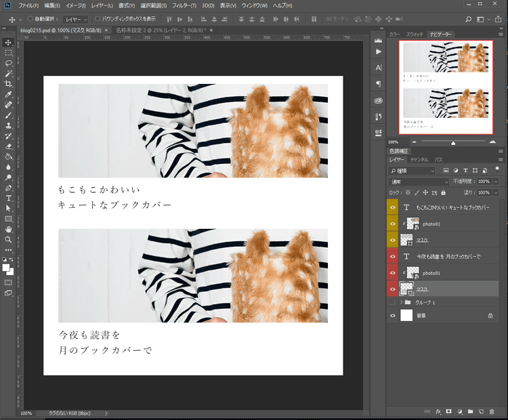Open the layer filter 種類 dropdown
The image size is (508, 420).
412,171
